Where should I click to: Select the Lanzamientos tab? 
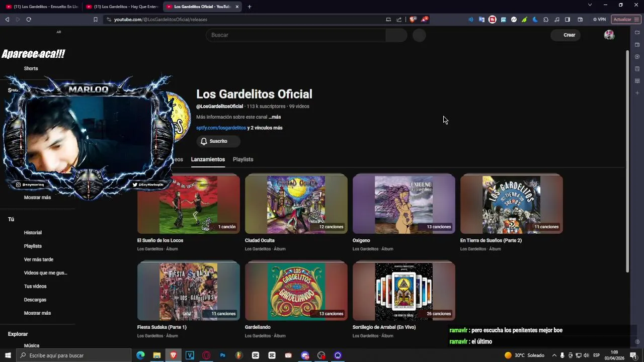(208, 159)
